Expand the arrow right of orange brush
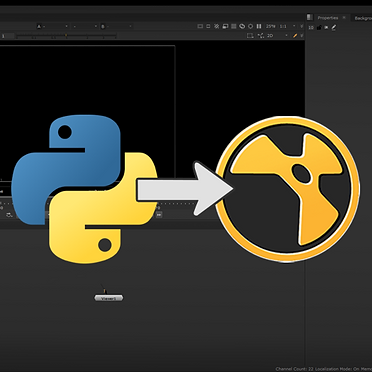372x372 pixels. (x=301, y=35)
